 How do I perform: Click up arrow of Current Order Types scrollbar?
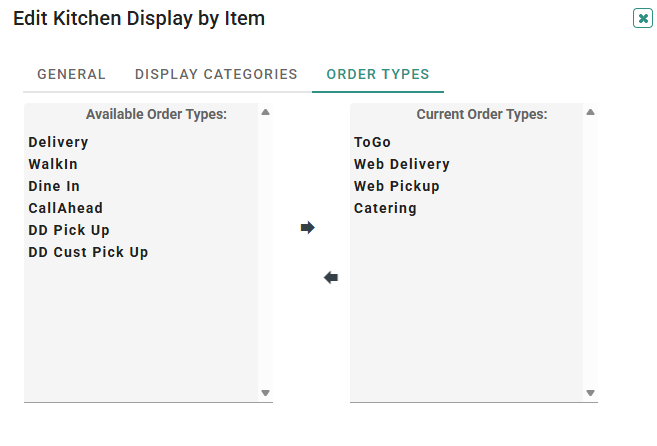(590, 112)
